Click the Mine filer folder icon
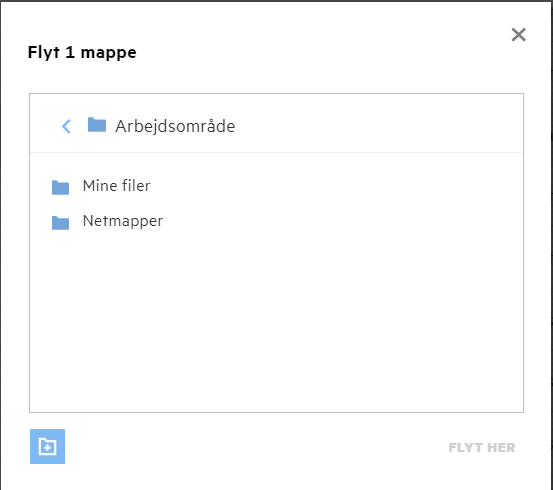553x490 pixels. pos(60,187)
